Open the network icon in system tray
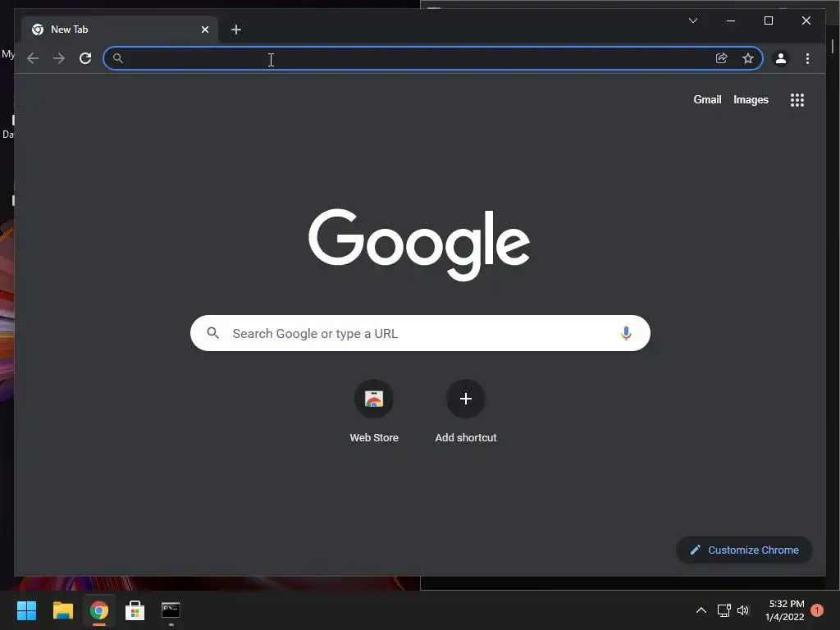The width and height of the screenshot is (840, 630). pyautogui.click(x=724, y=610)
